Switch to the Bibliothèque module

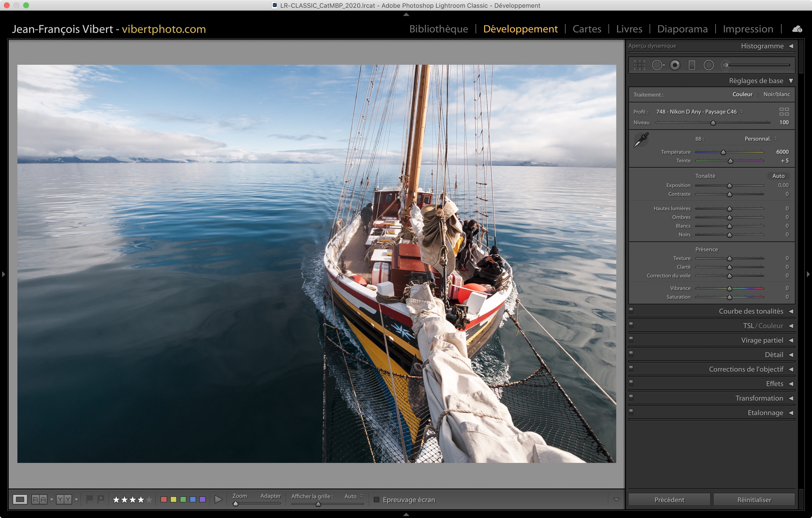tap(438, 29)
